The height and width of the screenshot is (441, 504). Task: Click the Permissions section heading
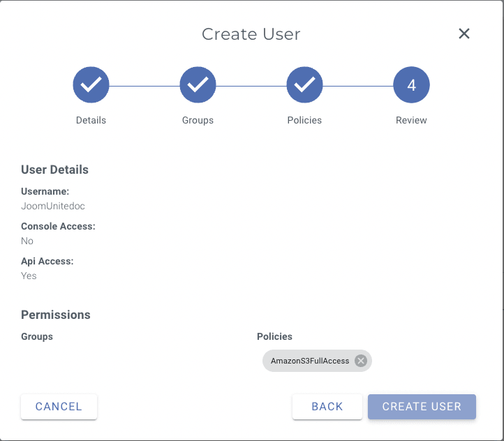tap(56, 315)
